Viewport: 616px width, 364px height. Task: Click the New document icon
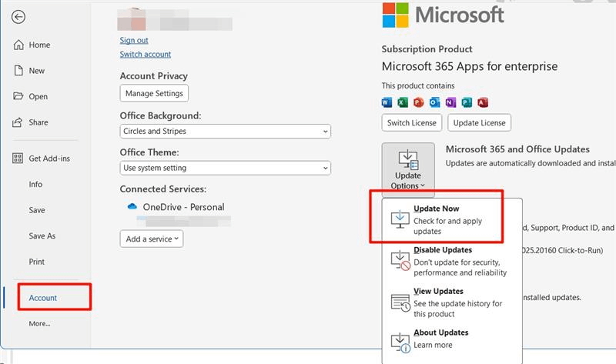(x=18, y=70)
